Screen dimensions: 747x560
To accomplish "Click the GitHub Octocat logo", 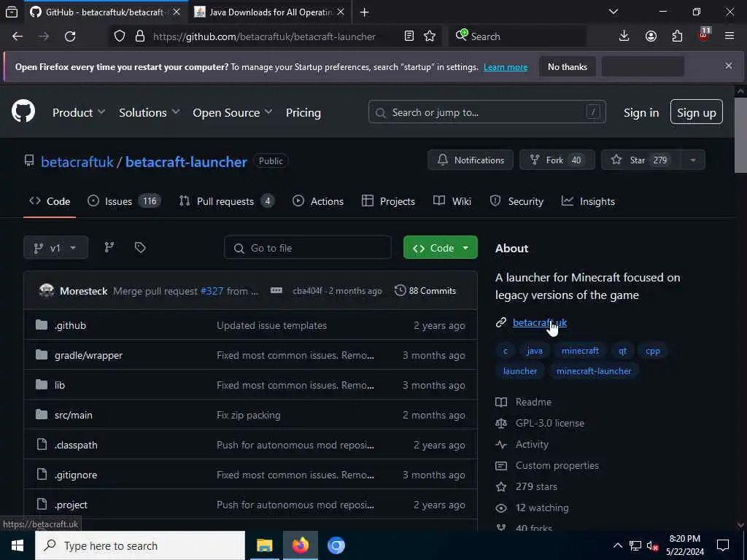I will [x=23, y=112].
